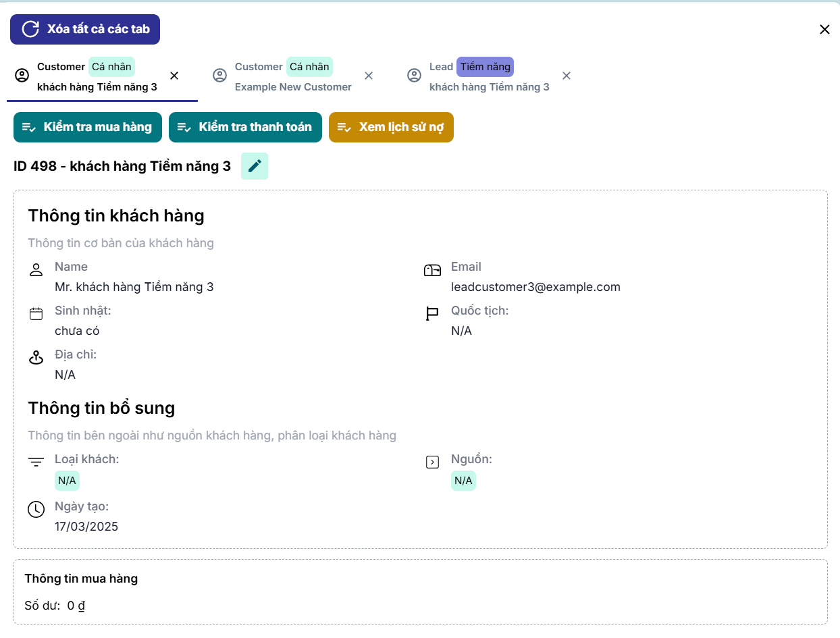Image resolution: width=840 pixels, height=638 pixels.
Task: Click the heading ID 498 - khách hàng Tiềm năng 3
Action: point(122,166)
